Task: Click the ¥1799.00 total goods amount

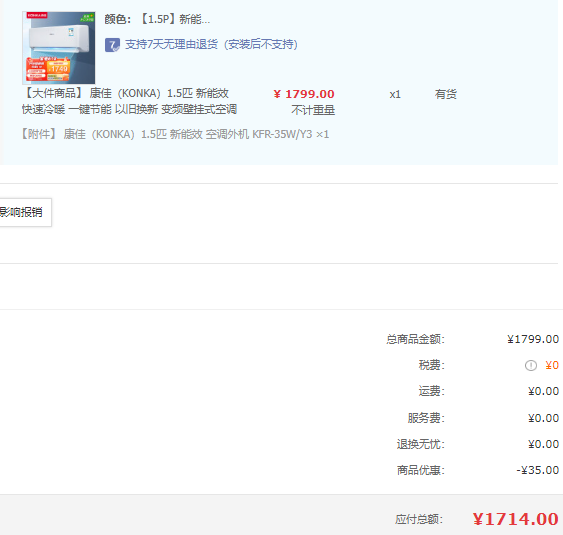Action: [x=533, y=339]
